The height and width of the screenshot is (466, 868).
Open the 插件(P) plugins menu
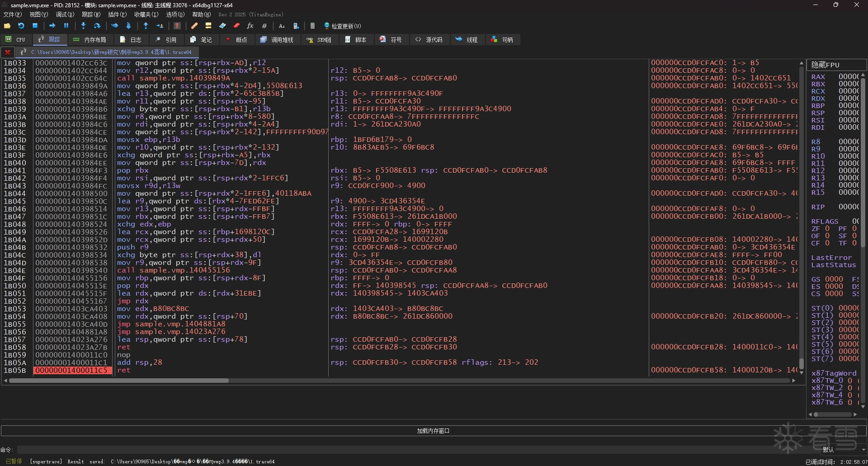click(117, 14)
